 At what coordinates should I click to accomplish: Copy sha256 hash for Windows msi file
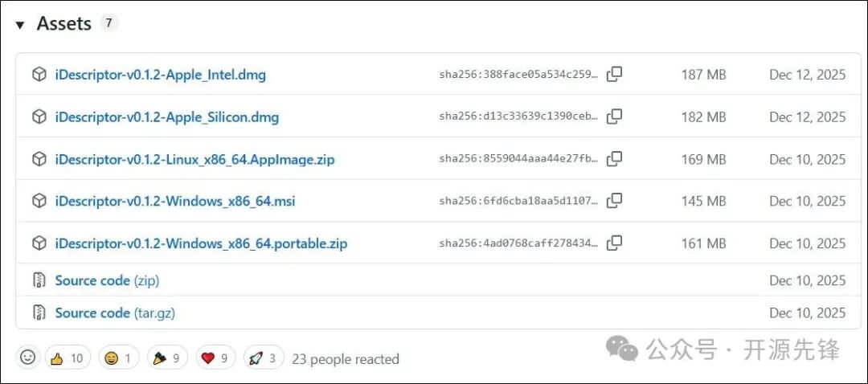614,201
